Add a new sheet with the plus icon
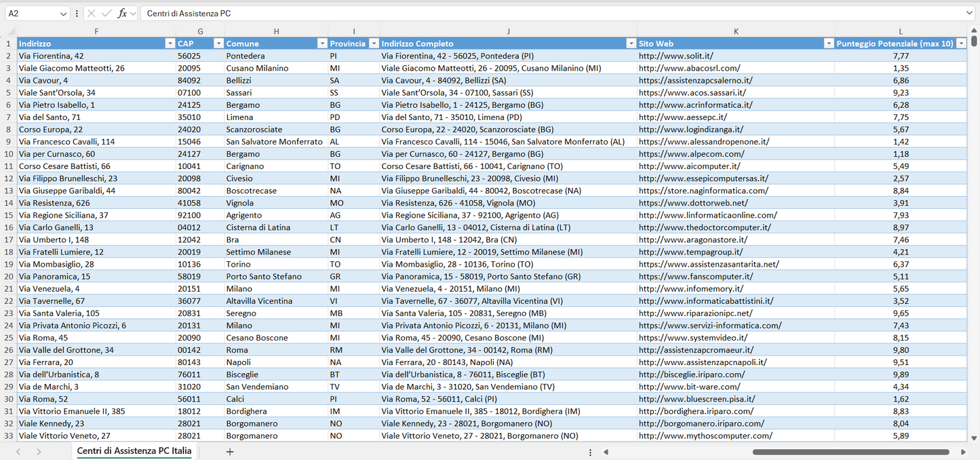Image resolution: width=980 pixels, height=460 pixels. coord(230,451)
